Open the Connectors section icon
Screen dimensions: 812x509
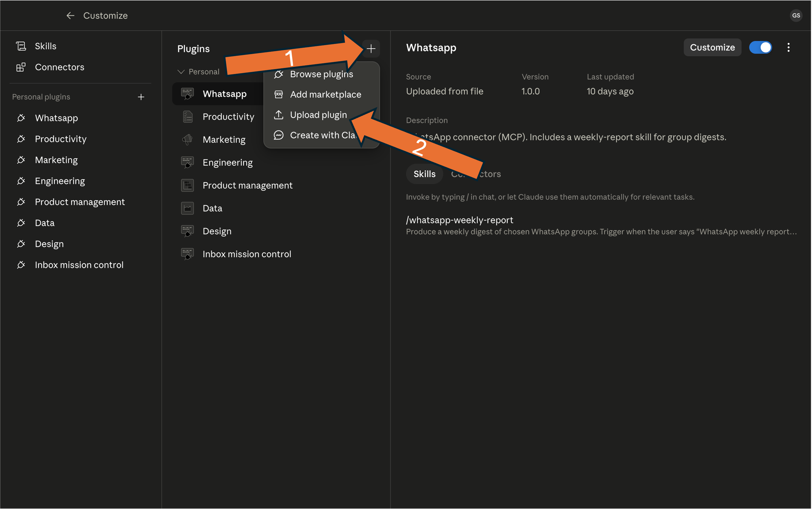[x=21, y=67]
